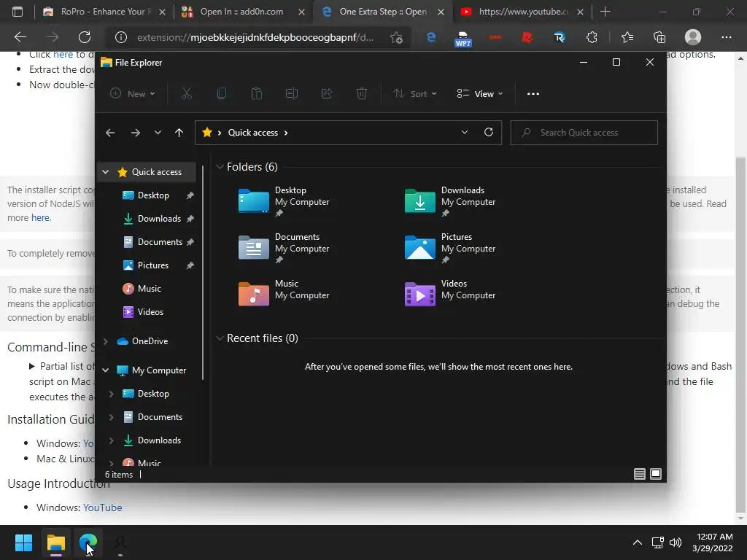Collapse the Recent files (0) group

click(x=220, y=338)
